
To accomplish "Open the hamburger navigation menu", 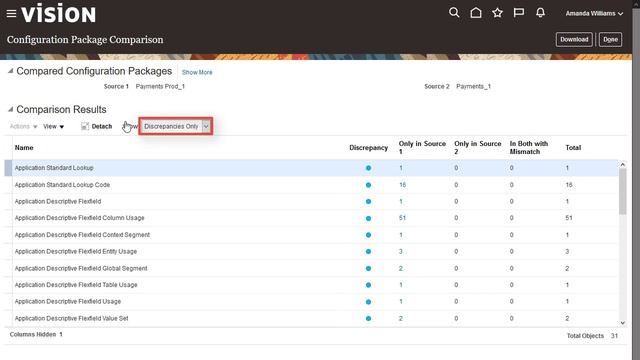I will tap(11, 13).
